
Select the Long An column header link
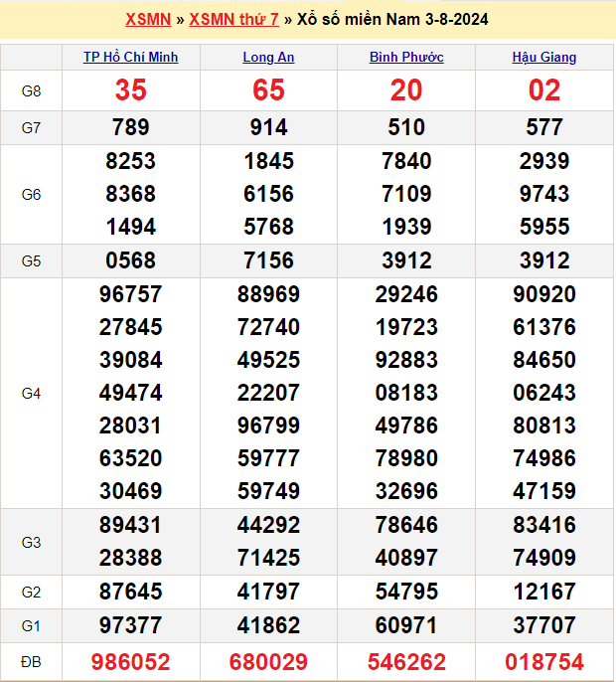pyautogui.click(x=268, y=58)
